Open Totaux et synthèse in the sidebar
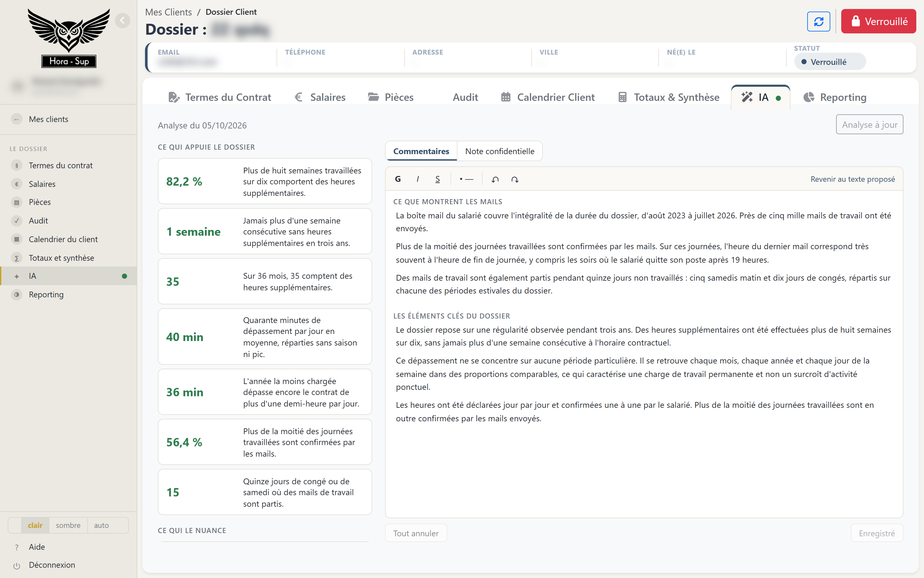 (x=68, y=258)
